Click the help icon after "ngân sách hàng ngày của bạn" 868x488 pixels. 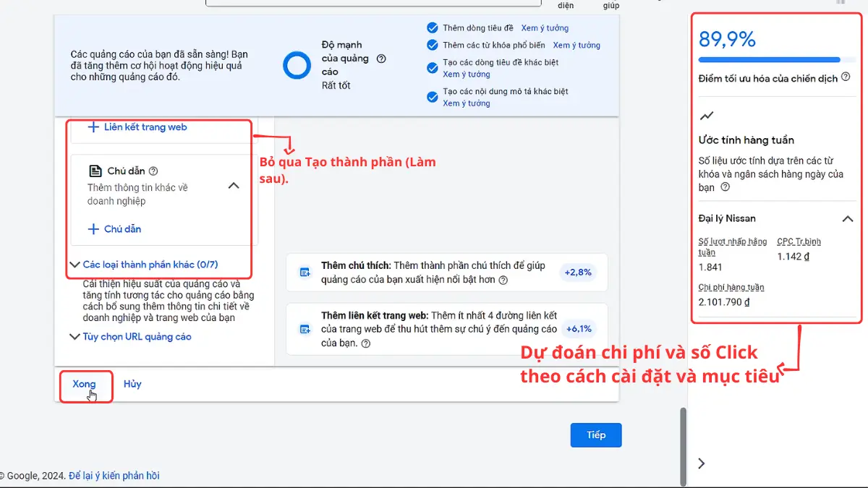[726, 187]
